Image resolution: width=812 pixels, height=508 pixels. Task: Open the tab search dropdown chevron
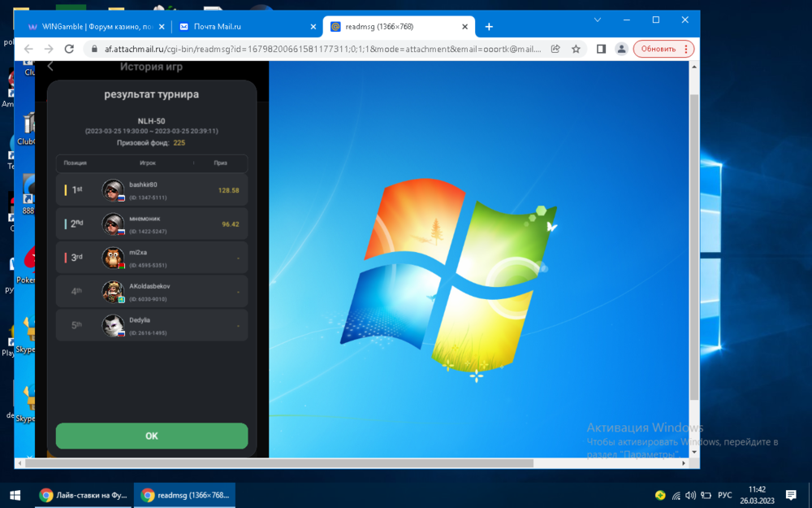pos(598,20)
